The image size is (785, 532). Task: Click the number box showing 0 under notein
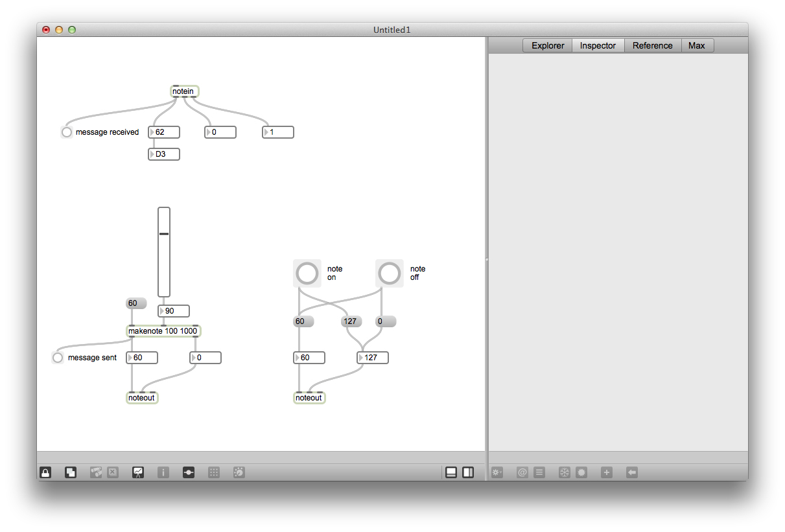pos(220,132)
